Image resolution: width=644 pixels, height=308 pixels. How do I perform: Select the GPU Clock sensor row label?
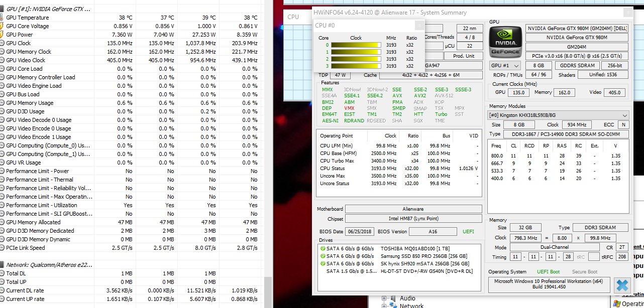coord(19,43)
